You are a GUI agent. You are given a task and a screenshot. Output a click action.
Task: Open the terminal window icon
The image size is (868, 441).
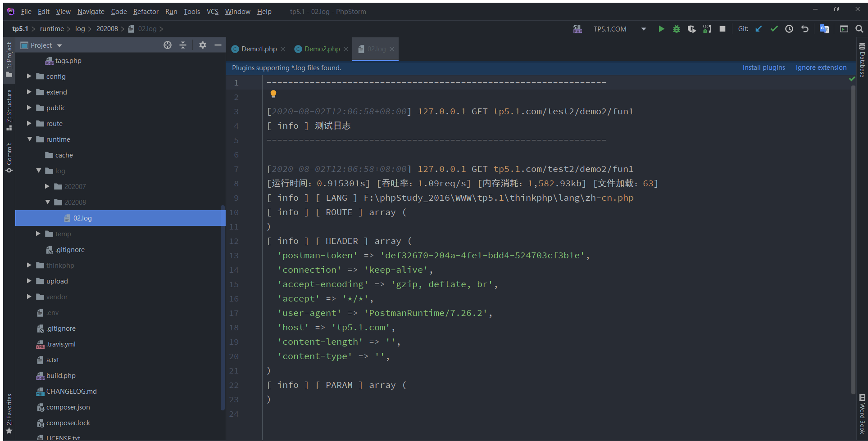click(844, 29)
